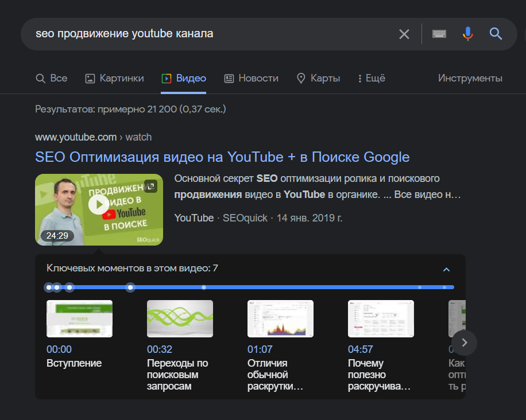The width and height of the screenshot is (526, 420).
Task: Open the on-screen keyboard icon
Action: click(439, 34)
